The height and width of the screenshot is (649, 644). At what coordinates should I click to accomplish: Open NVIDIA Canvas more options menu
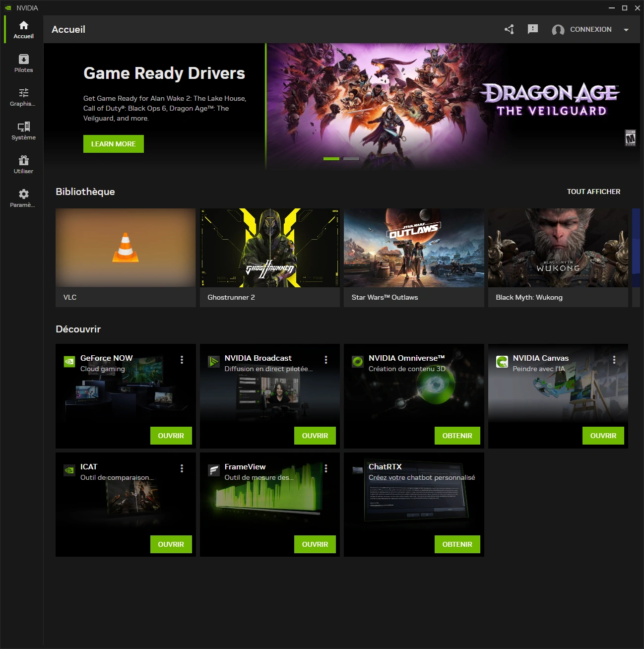[x=614, y=360]
